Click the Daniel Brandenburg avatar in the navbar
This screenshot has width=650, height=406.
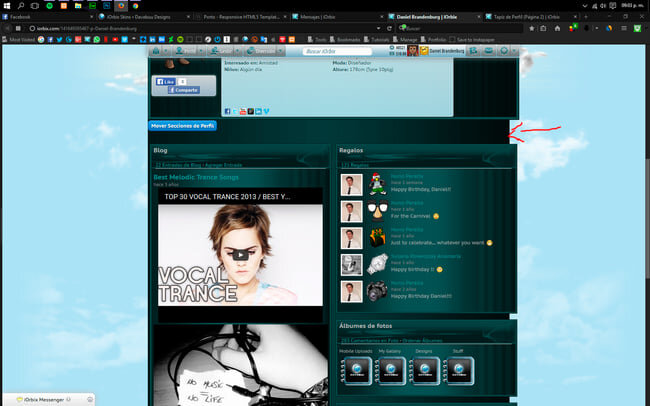click(x=412, y=51)
